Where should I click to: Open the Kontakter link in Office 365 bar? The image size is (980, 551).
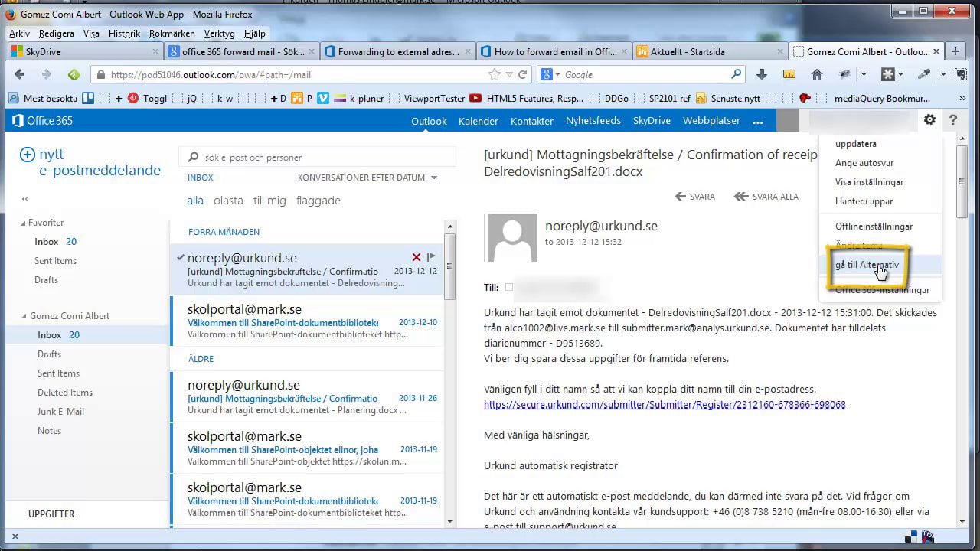tap(532, 121)
